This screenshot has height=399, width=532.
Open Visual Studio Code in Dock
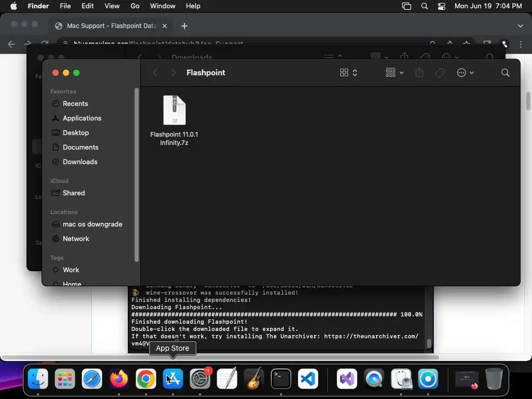pos(308,379)
